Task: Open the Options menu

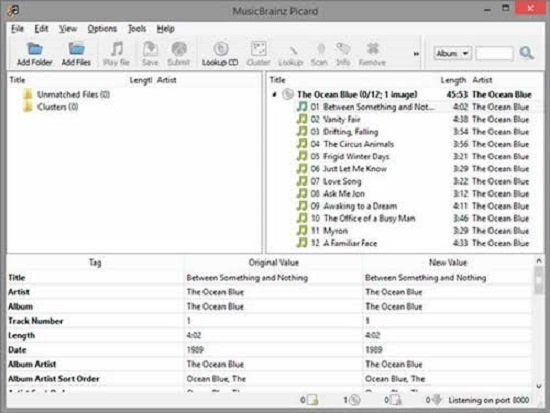Action: click(x=102, y=29)
